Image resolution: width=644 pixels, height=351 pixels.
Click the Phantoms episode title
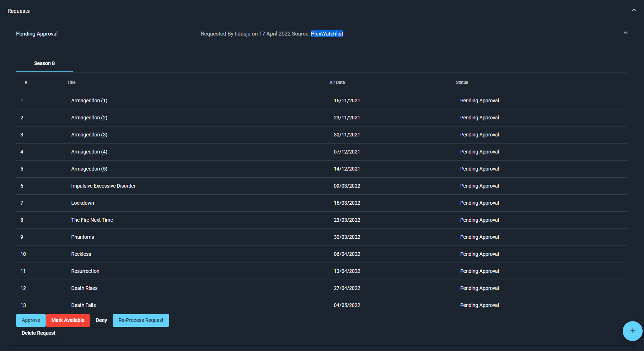(82, 237)
